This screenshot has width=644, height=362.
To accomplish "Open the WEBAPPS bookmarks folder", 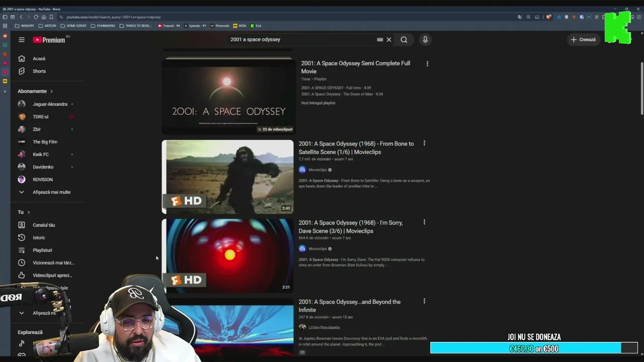I will [25, 26].
